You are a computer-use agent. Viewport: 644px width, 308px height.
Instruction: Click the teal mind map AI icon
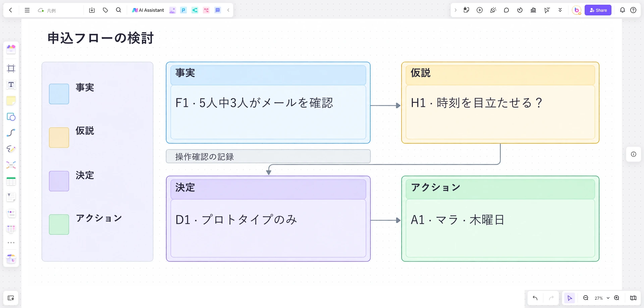195,10
